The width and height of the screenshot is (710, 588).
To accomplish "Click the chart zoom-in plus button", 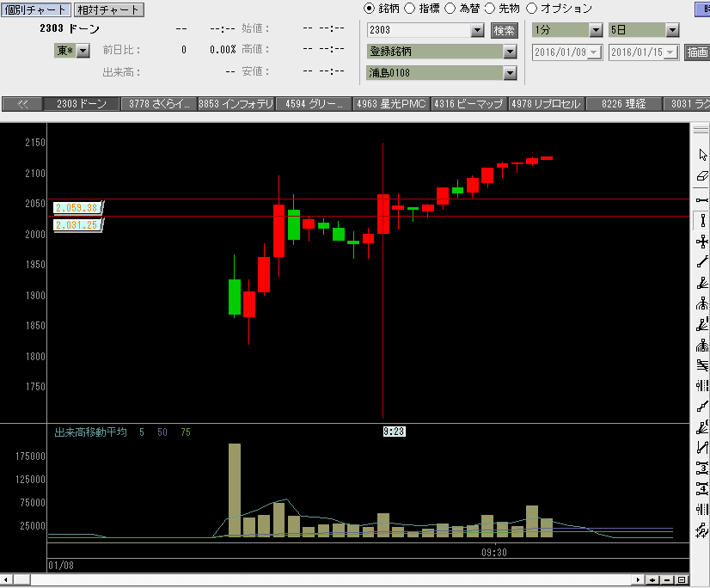I will 652,580.
